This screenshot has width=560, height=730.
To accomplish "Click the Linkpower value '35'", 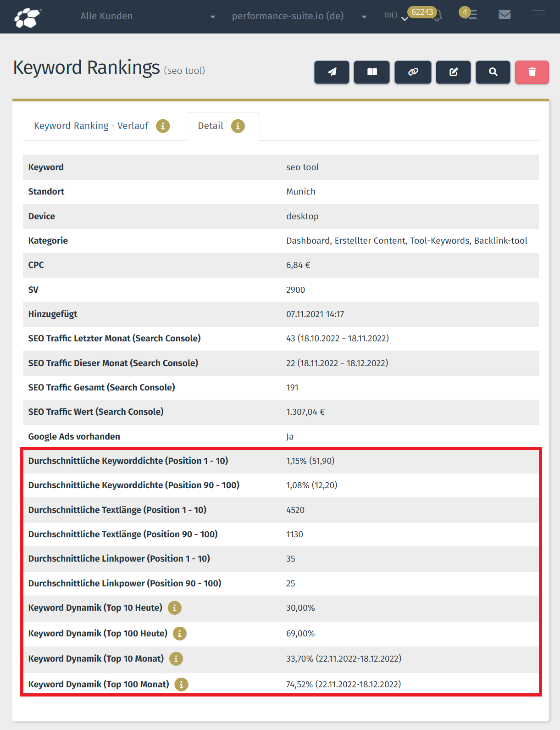I will 291,559.
